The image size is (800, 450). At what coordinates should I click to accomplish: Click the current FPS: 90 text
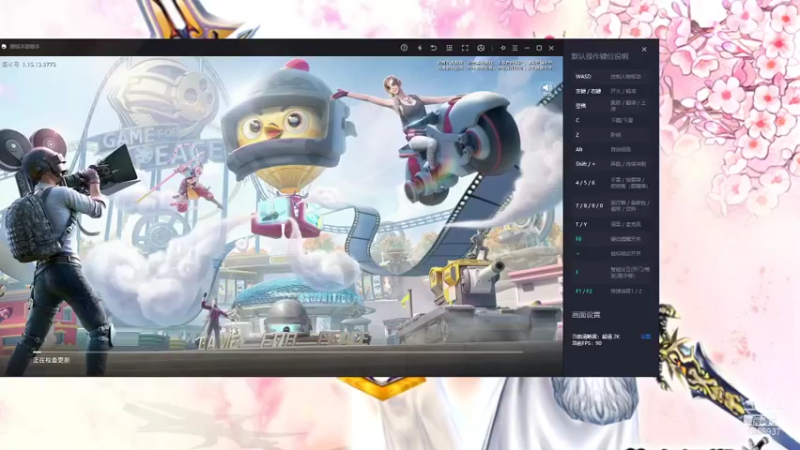[587, 343]
